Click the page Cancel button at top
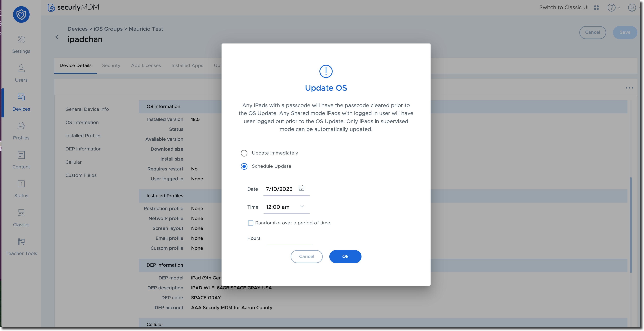The width and height of the screenshot is (644, 331). pos(593,32)
